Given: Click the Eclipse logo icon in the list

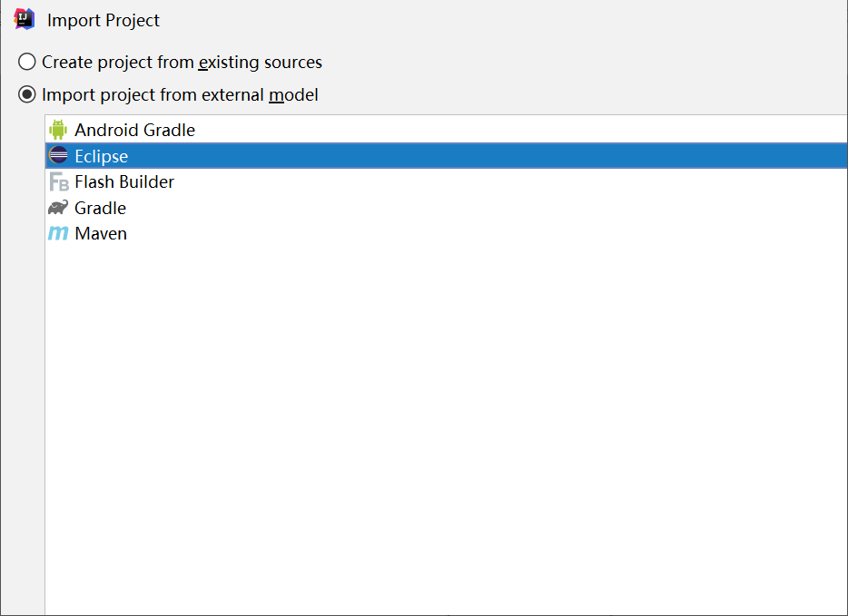Looking at the screenshot, I should pos(58,155).
